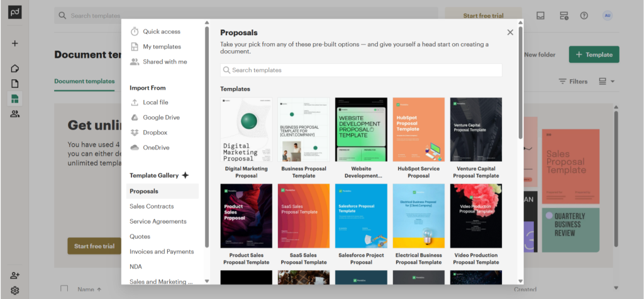644x299 pixels.
Task: Click the sidebar list scroll-down arrow
Action: [206, 281]
